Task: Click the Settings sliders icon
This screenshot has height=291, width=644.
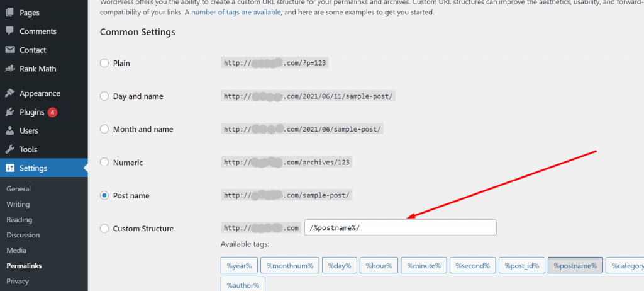Action: tap(10, 168)
